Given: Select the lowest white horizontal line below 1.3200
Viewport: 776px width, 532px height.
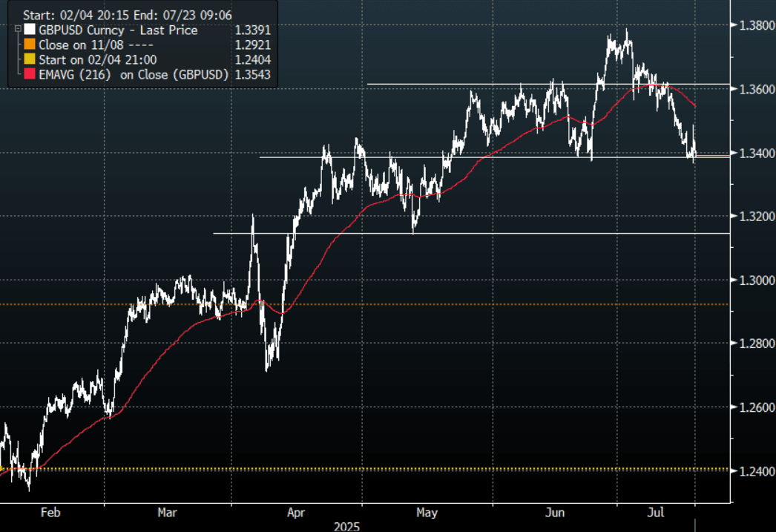Looking at the screenshot, I should tap(445, 234).
